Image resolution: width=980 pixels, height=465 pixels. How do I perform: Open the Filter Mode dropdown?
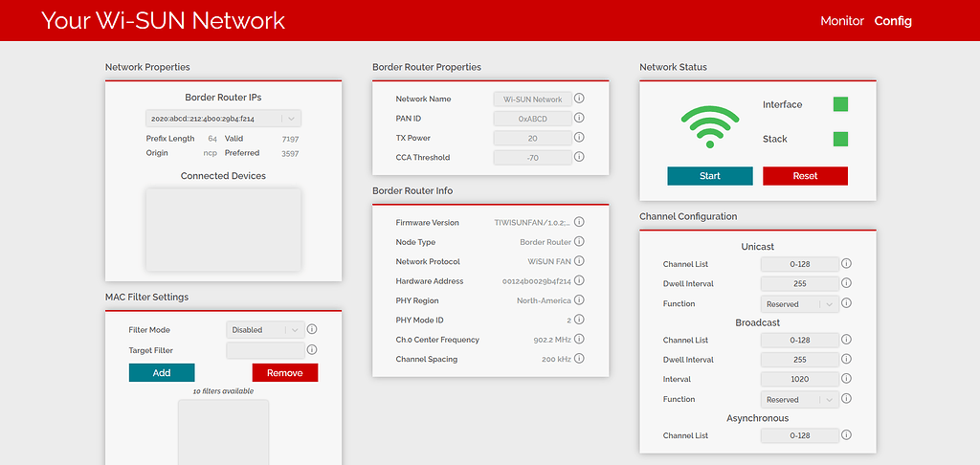pos(265,330)
